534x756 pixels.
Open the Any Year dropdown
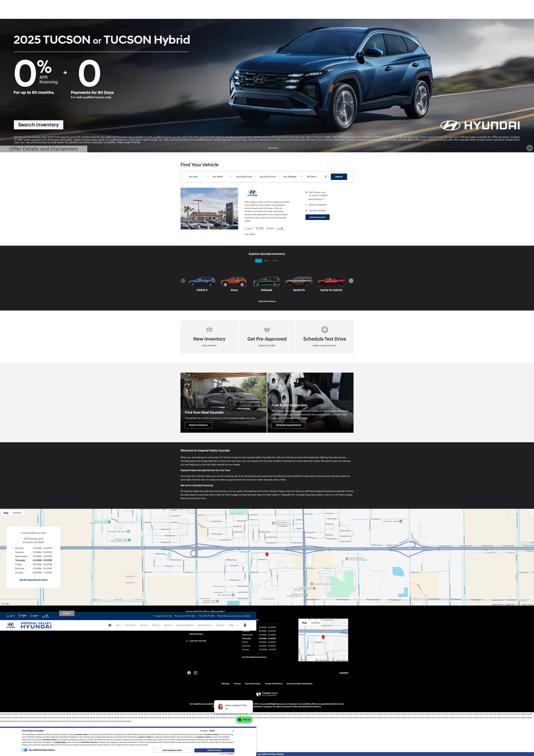pos(199,177)
